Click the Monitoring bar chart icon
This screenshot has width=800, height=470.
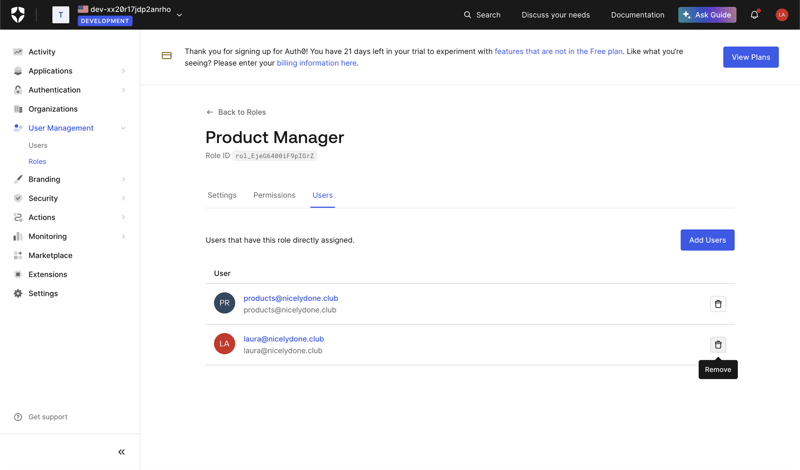click(x=18, y=236)
